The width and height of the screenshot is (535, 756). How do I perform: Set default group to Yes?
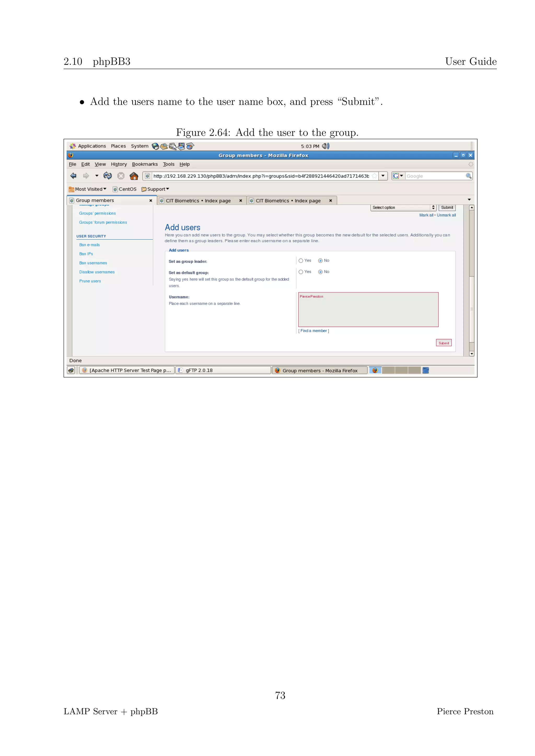point(301,272)
